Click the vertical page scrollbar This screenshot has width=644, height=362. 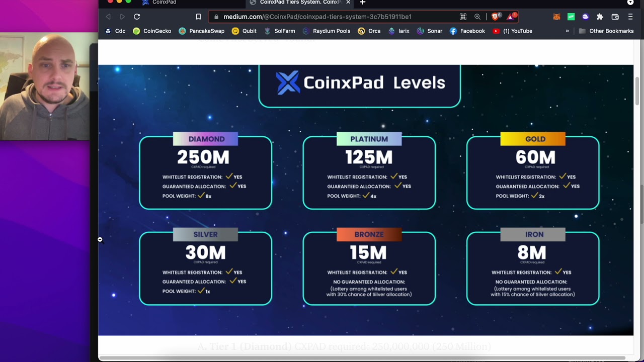pyautogui.click(x=638, y=92)
